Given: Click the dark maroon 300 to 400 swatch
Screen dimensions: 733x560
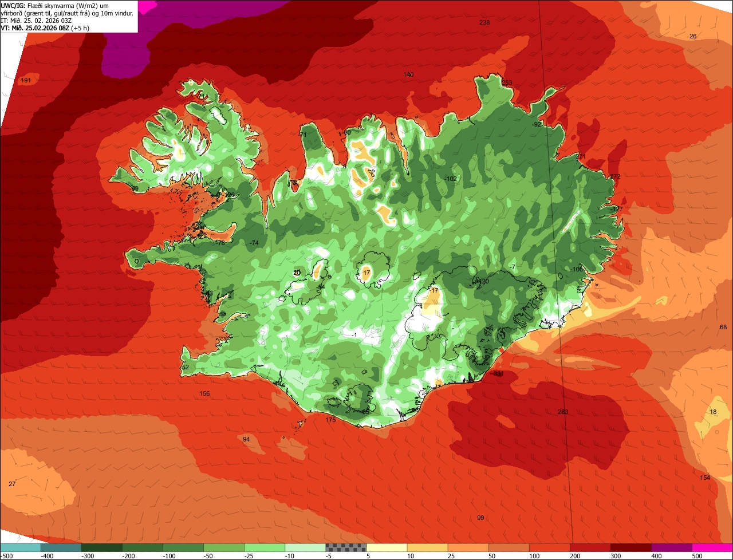Looking at the screenshot, I should click(x=630, y=547).
